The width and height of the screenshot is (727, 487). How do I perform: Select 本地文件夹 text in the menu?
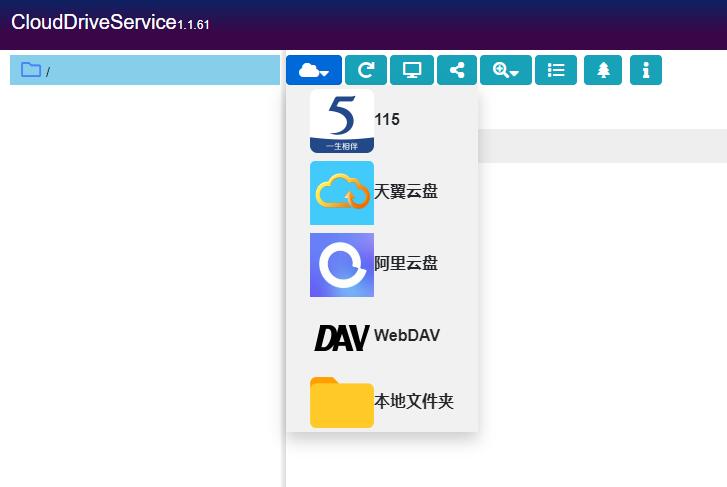(x=414, y=402)
